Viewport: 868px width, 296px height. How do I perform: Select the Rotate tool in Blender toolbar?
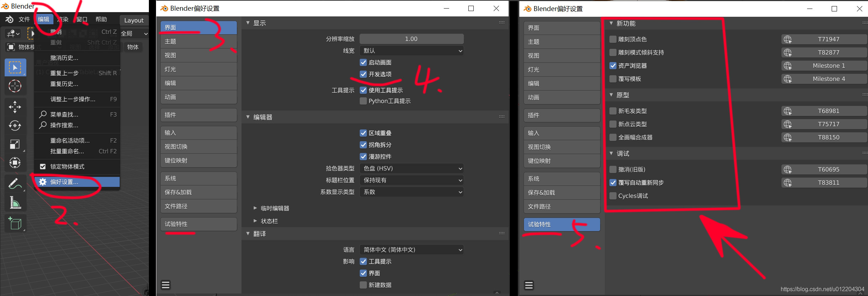15,126
